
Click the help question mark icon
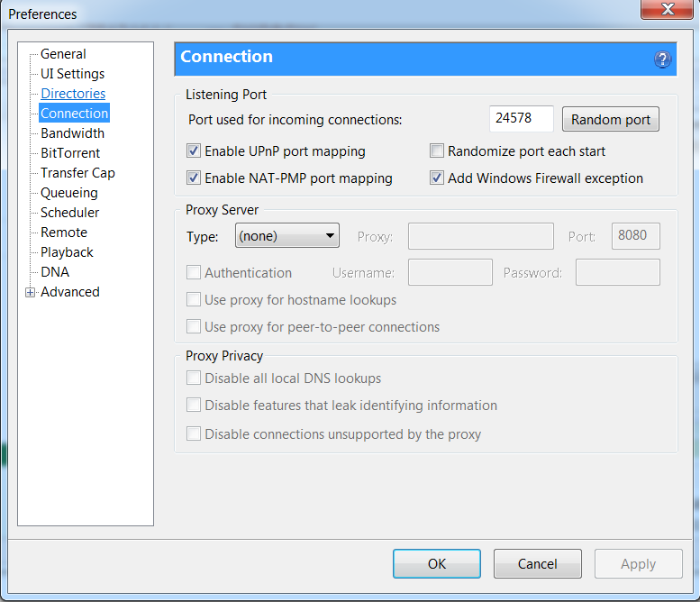point(662,60)
